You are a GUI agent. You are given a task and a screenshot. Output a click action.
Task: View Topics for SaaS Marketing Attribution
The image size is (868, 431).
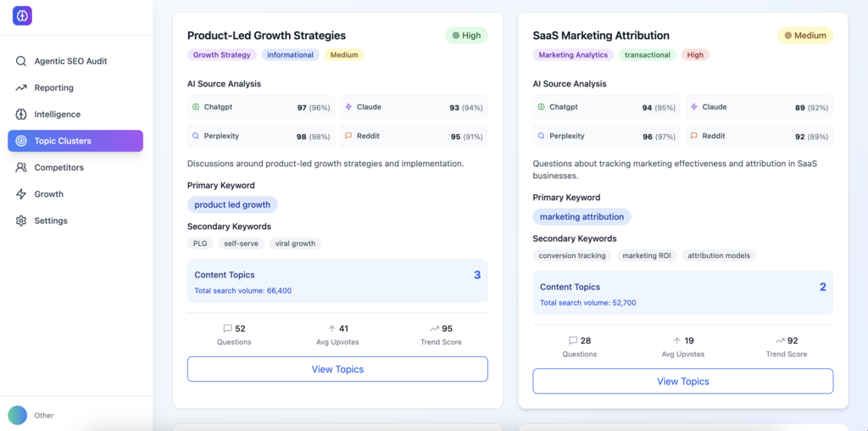[682, 381]
